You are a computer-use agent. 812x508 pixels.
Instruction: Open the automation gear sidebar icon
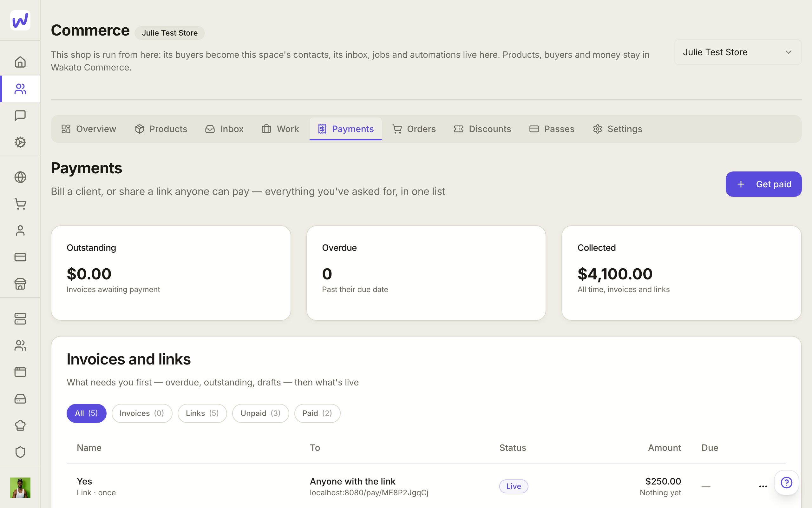click(20, 142)
